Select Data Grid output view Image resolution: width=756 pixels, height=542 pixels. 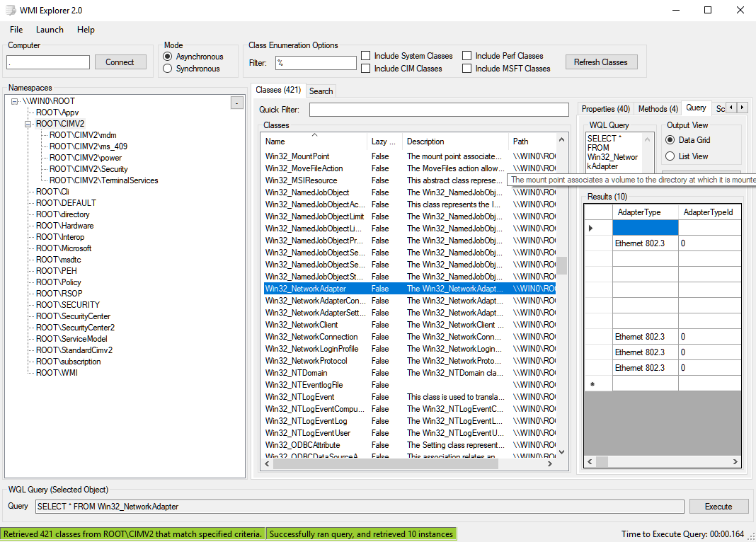coord(688,140)
